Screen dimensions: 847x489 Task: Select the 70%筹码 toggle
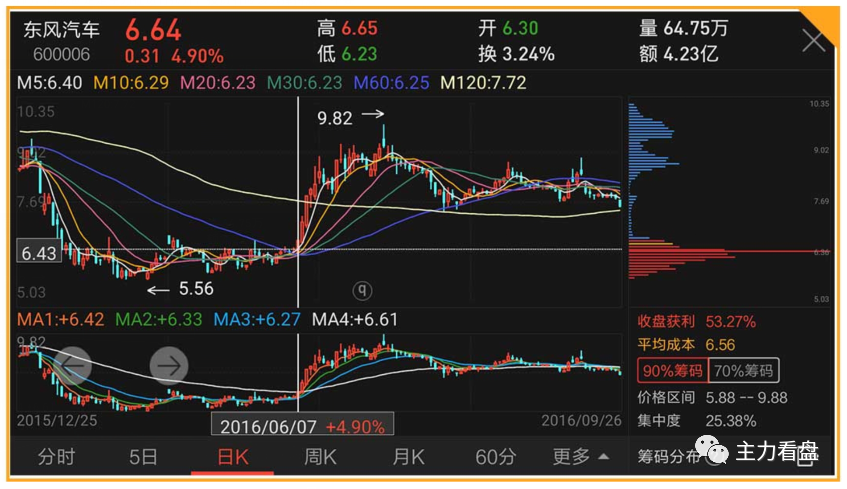pyautogui.click(x=744, y=371)
